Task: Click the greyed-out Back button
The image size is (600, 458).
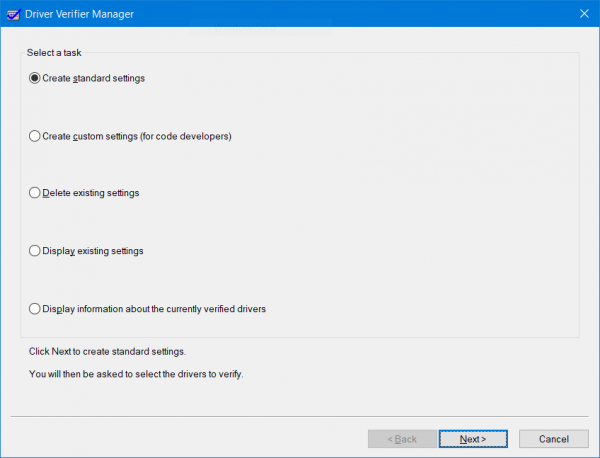Action: click(402, 439)
